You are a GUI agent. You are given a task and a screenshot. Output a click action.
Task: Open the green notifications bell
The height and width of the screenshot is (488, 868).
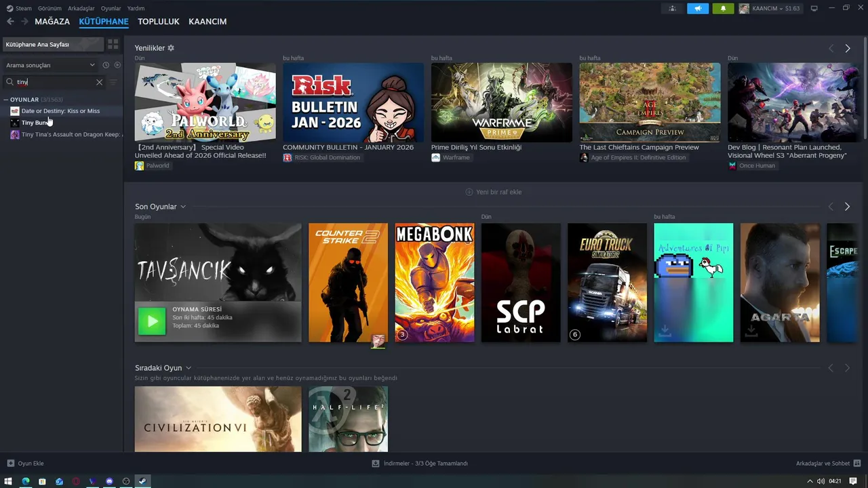(x=723, y=8)
